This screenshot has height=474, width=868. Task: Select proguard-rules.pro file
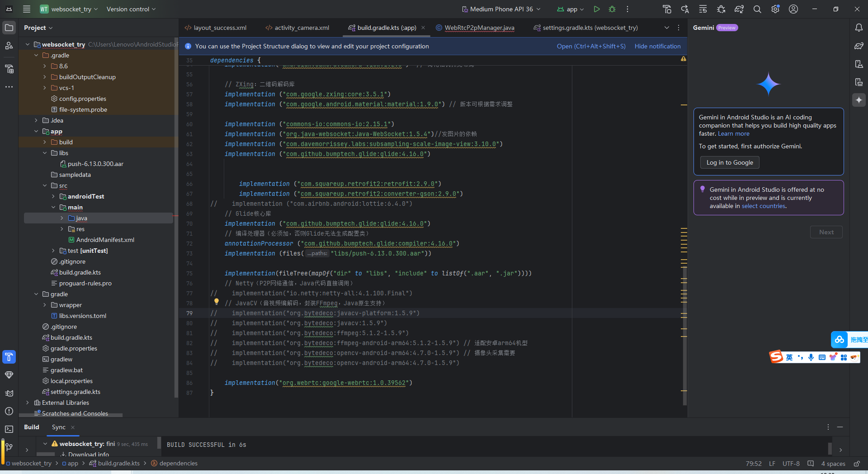pos(85,283)
